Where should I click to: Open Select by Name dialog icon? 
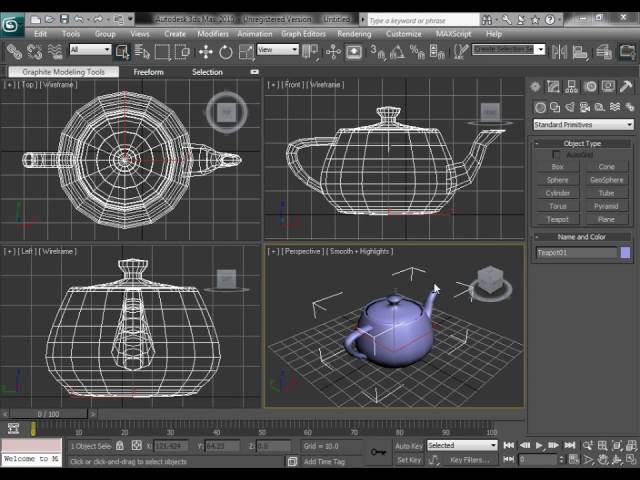coord(142,52)
